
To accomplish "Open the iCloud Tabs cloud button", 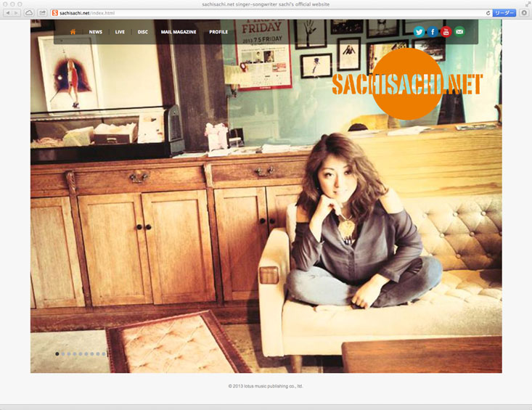I will tap(29, 13).
